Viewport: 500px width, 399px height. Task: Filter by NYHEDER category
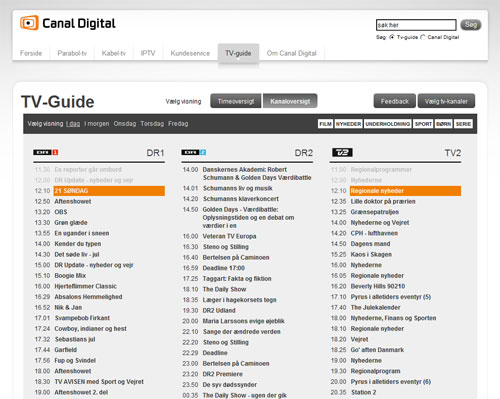[x=348, y=124]
